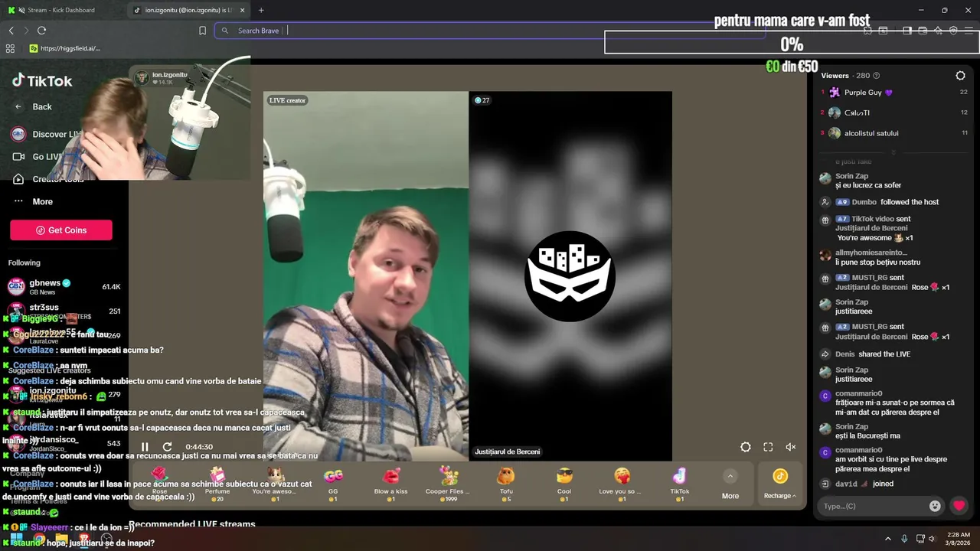980x551 pixels.
Task: Click the LIVE creator badge
Action: [x=287, y=100]
